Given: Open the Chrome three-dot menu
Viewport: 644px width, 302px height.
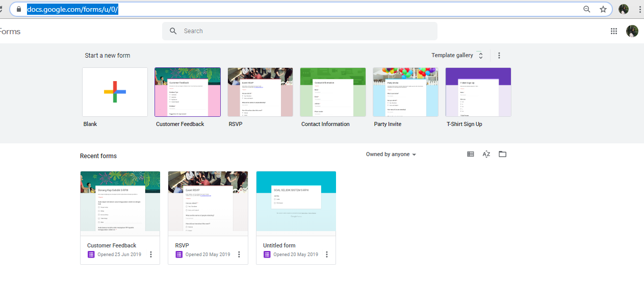Looking at the screenshot, I should (640, 9).
